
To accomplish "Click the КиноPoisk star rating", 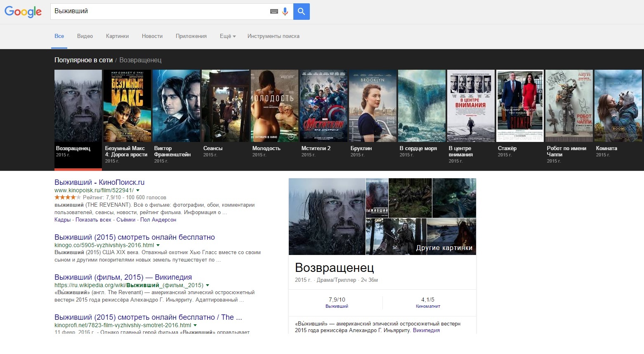I will [x=68, y=198].
